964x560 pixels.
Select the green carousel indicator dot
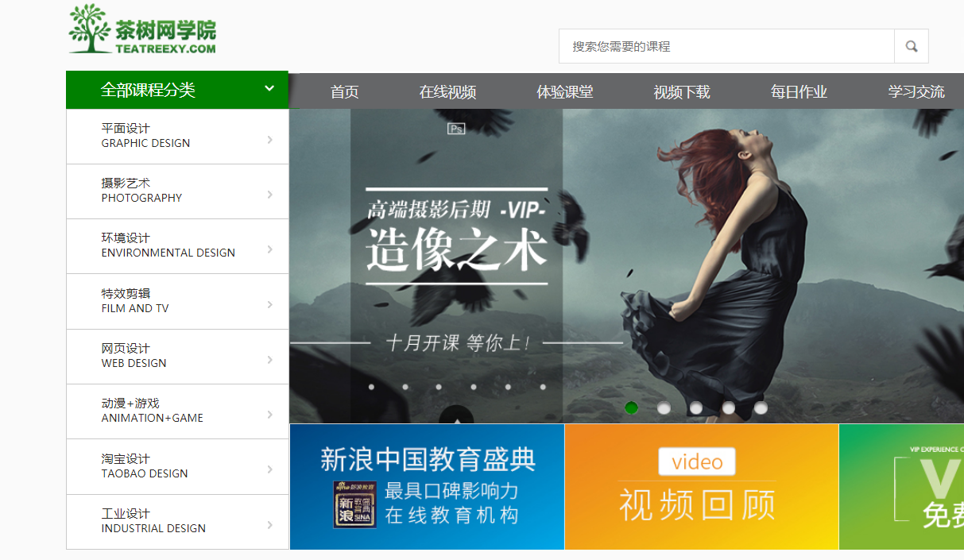(x=631, y=407)
